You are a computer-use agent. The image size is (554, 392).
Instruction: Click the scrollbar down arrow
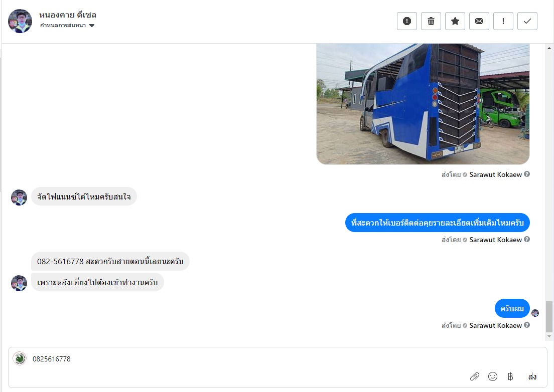(549, 336)
